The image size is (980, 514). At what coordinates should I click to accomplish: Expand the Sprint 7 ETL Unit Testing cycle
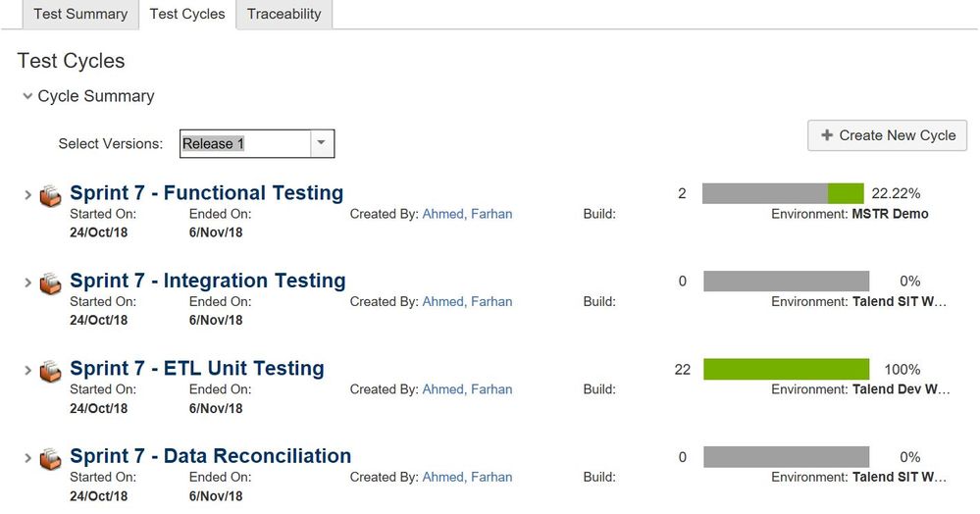point(27,370)
